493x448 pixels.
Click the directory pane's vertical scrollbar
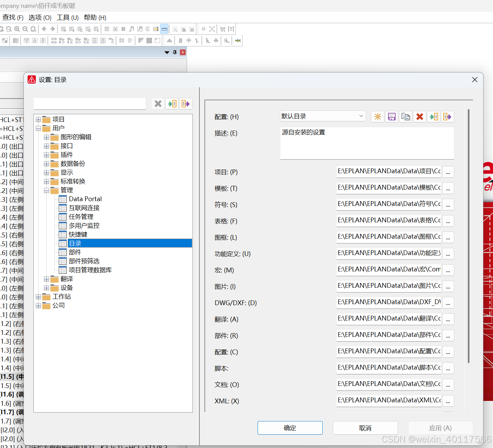click(x=469, y=236)
